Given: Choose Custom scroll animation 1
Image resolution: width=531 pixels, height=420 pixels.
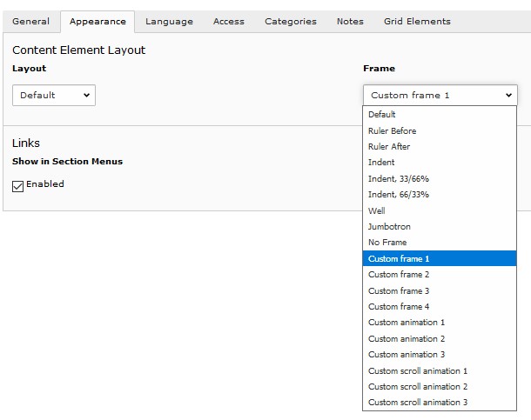Looking at the screenshot, I should point(418,370).
